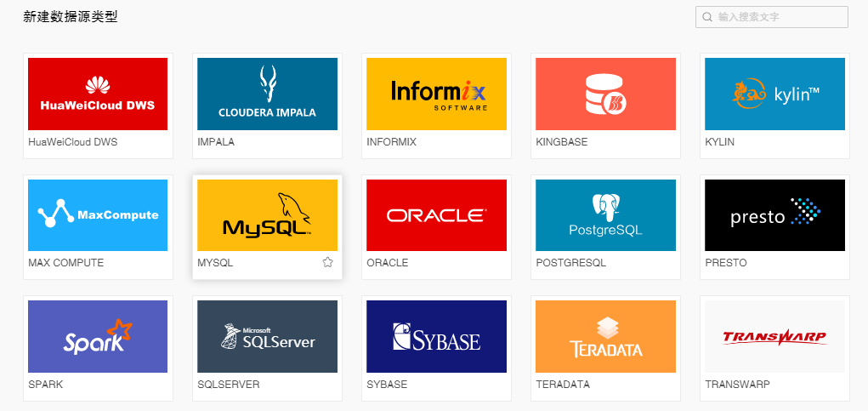Click the INFORMIX caption text
The width and height of the screenshot is (868, 411).
[x=391, y=142]
